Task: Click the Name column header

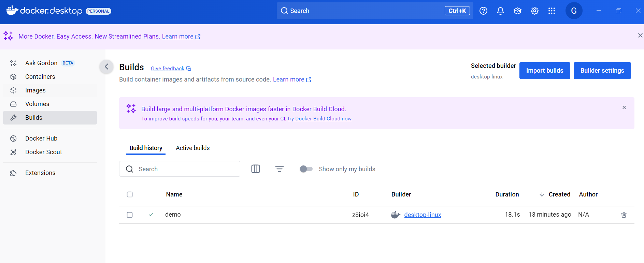Action: click(x=174, y=194)
